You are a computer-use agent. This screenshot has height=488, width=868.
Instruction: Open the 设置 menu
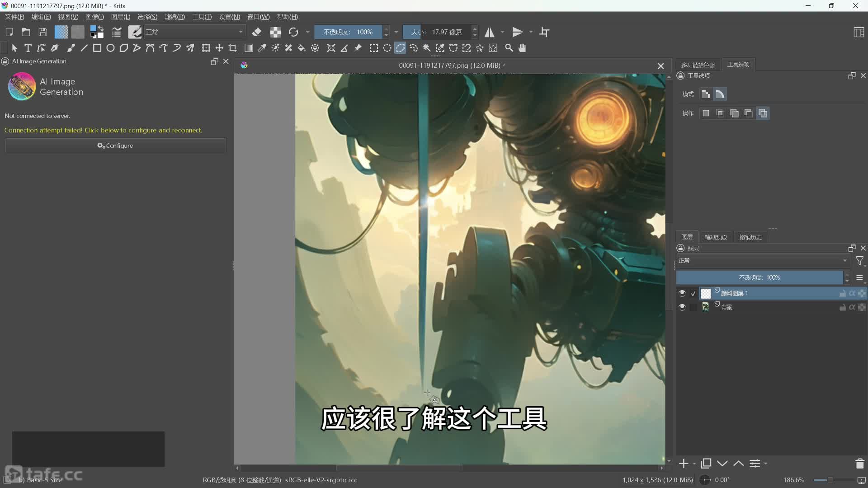click(x=229, y=17)
